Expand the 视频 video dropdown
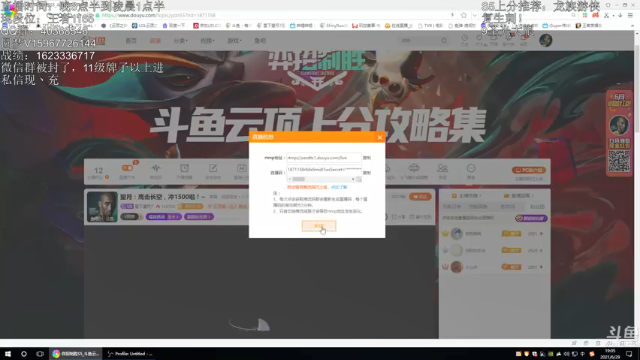 click(x=207, y=40)
